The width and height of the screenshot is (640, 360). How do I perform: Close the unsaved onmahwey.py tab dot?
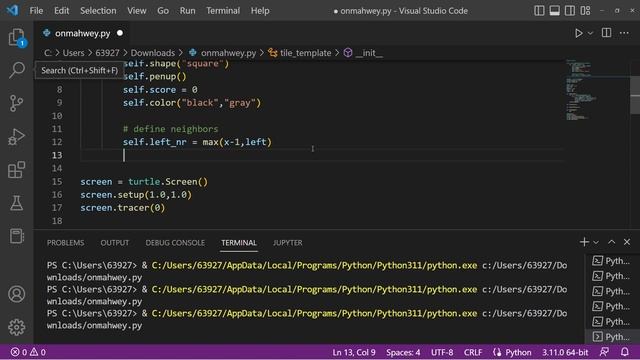[x=120, y=33]
